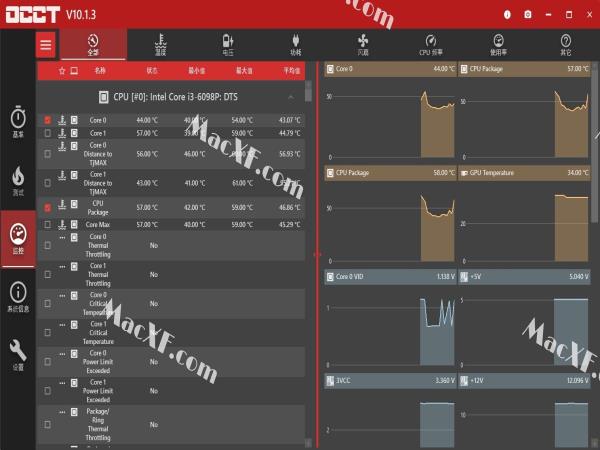
Task: Open the 基准 benchmark stopwatch section
Action: pos(18,122)
